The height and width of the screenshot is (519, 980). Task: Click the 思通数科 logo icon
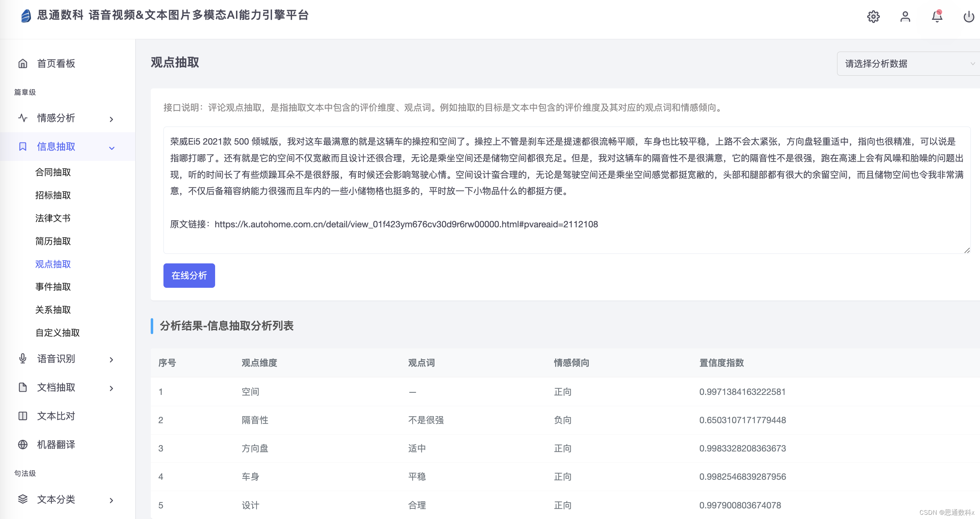pos(26,16)
